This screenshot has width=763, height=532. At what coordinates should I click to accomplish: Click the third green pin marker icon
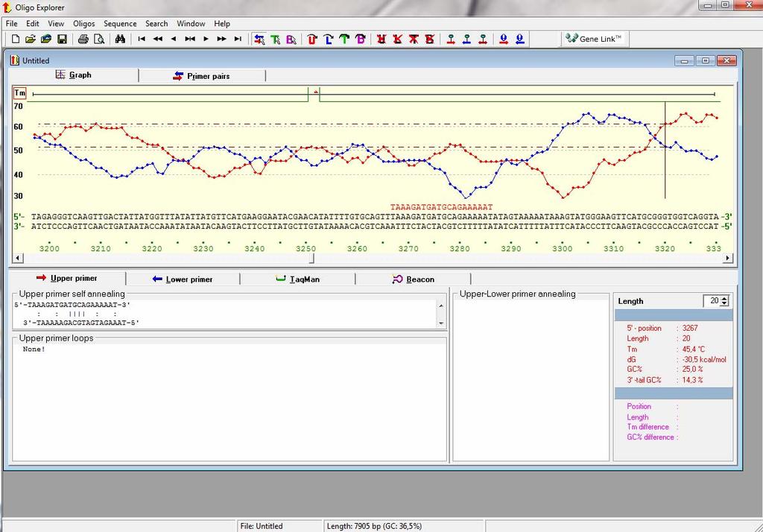click(483, 39)
